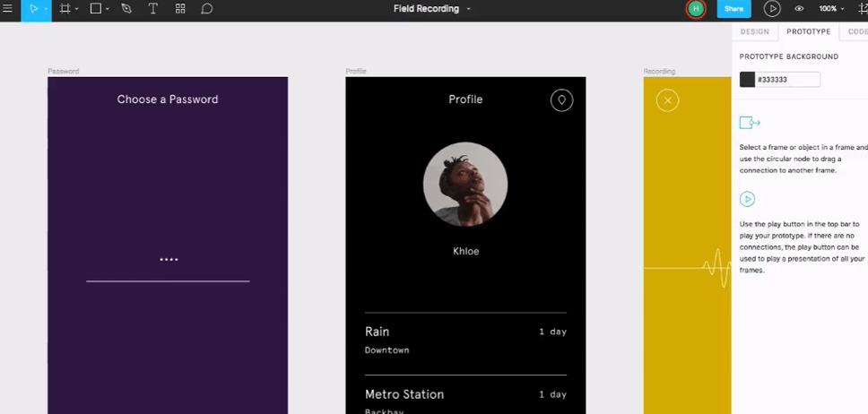Select the Move tool

[33, 9]
